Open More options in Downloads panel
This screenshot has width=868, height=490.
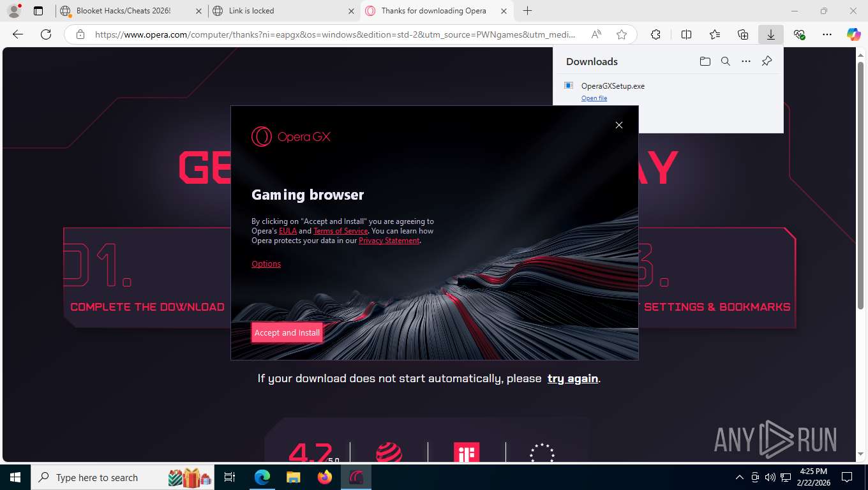[746, 61]
